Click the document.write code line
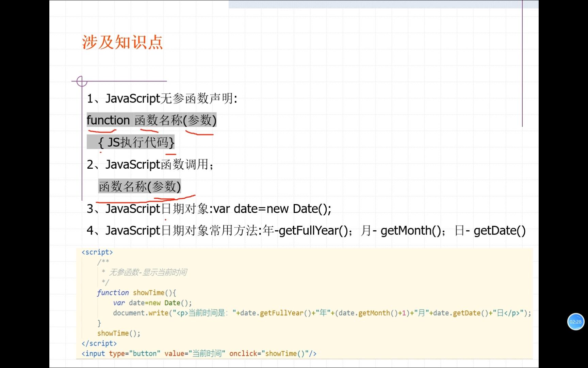588x368 pixels. pyautogui.click(x=322, y=313)
